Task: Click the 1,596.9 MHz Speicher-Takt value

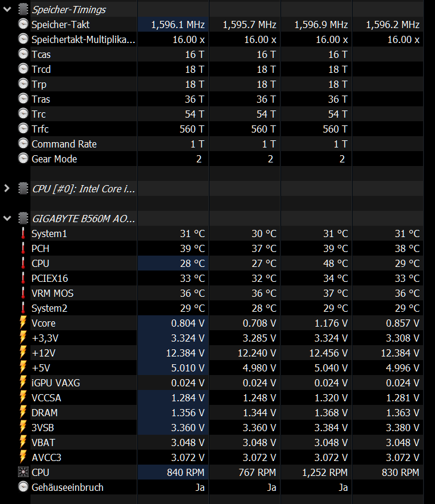Action: (x=321, y=24)
